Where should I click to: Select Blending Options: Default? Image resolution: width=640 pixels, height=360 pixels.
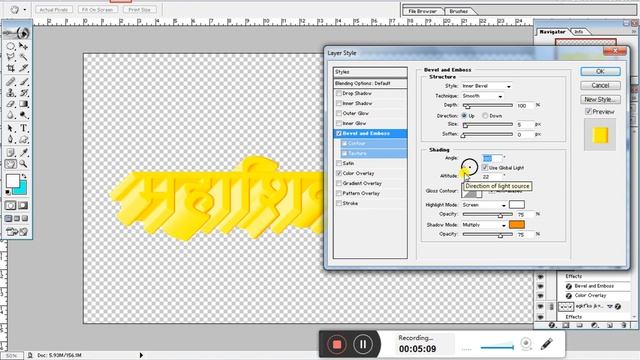tap(370, 83)
